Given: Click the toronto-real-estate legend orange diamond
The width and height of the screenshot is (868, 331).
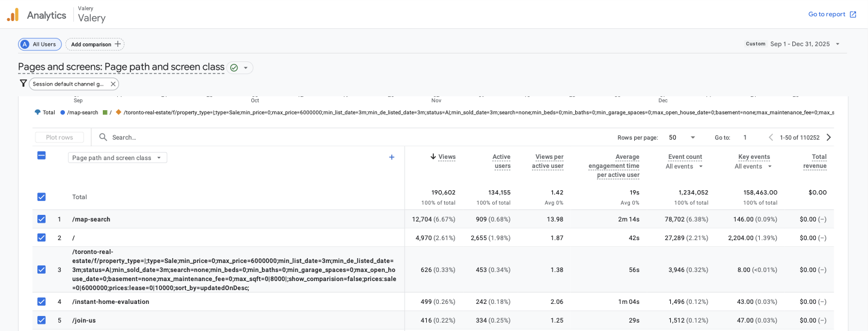Looking at the screenshot, I should (x=118, y=113).
